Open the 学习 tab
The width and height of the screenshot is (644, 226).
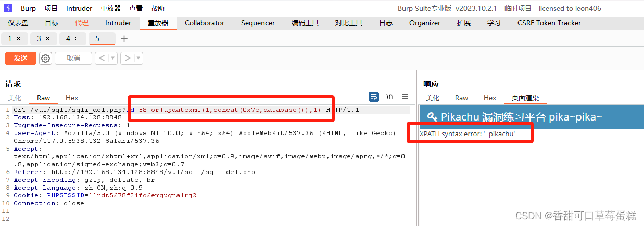coord(494,23)
